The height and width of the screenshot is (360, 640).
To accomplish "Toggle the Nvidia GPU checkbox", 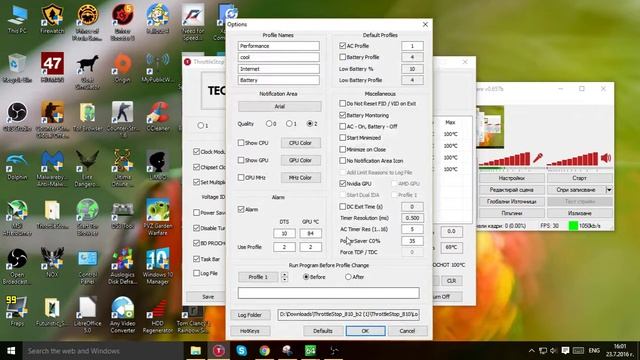I will point(342,184).
